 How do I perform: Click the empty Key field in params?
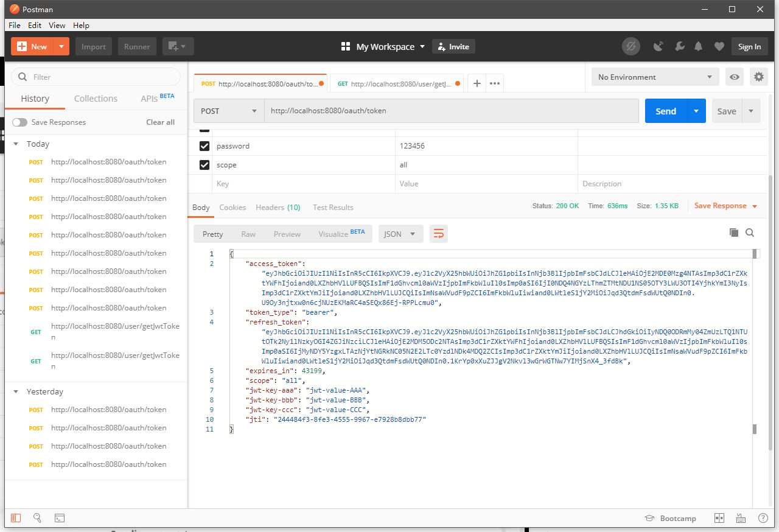click(303, 184)
